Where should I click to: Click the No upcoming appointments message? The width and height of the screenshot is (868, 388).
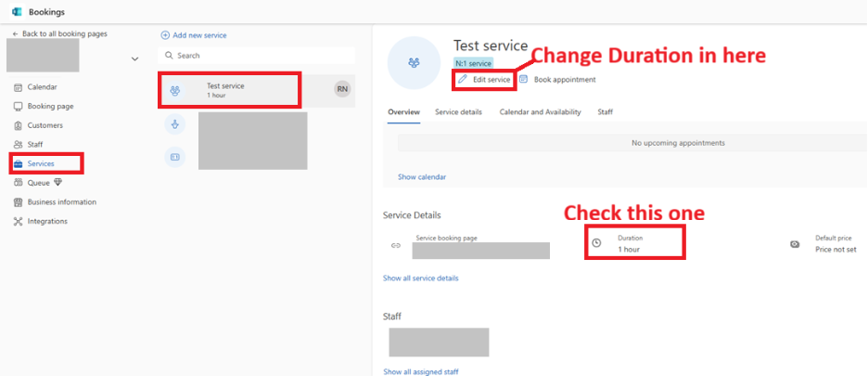click(x=678, y=143)
